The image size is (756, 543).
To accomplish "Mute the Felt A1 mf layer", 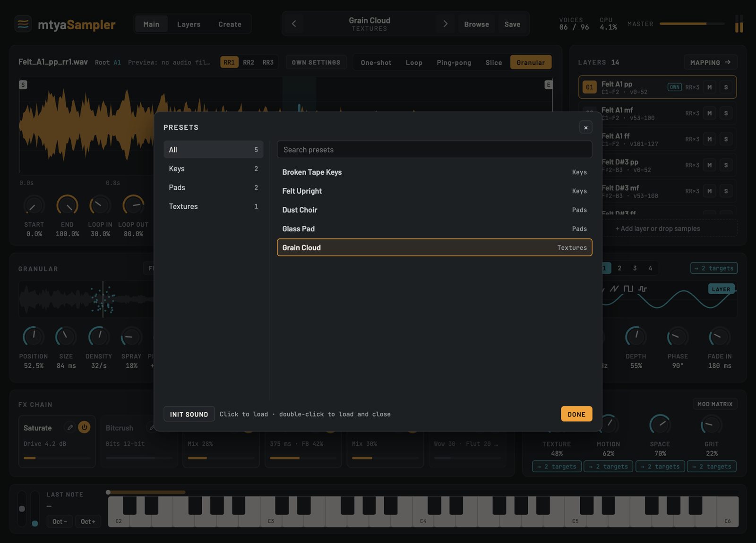I will tap(709, 113).
